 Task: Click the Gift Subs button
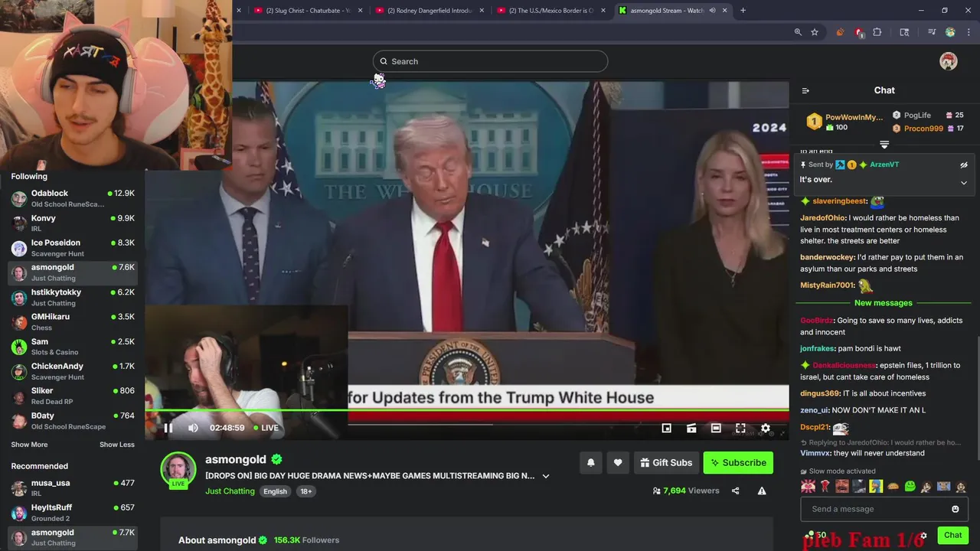(666, 462)
